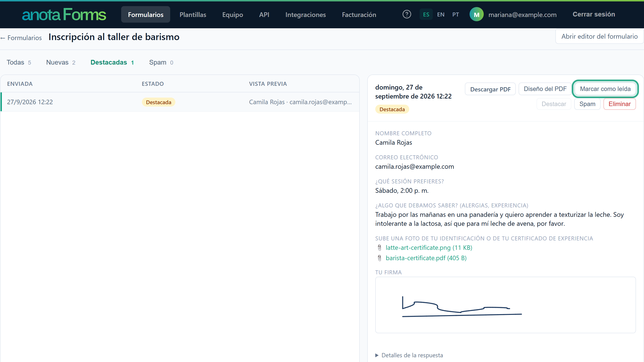Expand Detalles de la respuesta
Image resolution: width=644 pixels, height=362 pixels.
click(x=409, y=355)
